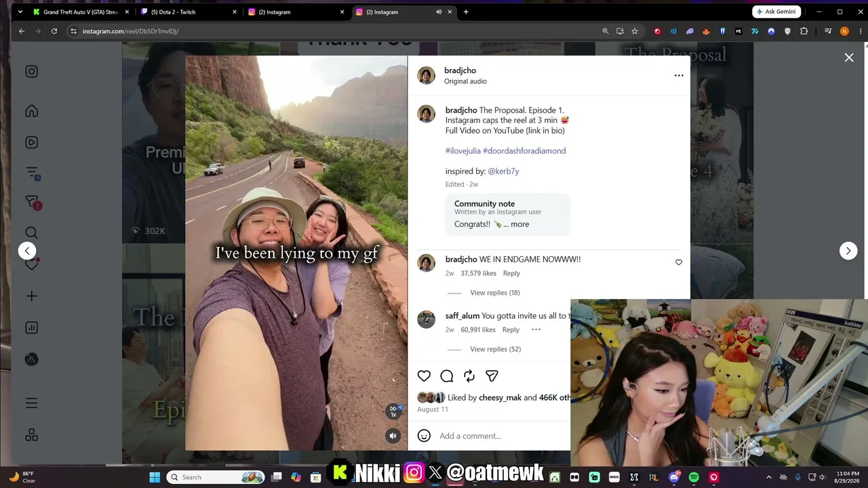Reload the Instagram page
This screenshot has width=868, height=488.
point(54,31)
